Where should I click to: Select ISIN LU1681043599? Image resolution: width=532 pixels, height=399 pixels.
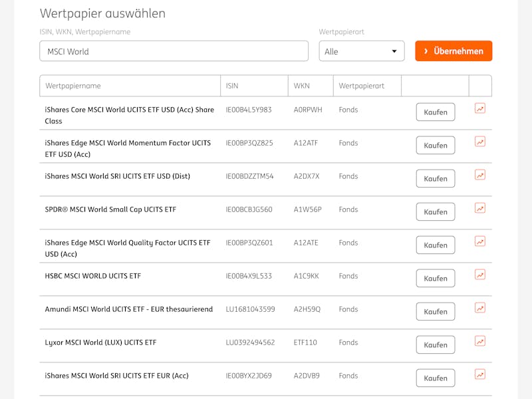pos(251,309)
